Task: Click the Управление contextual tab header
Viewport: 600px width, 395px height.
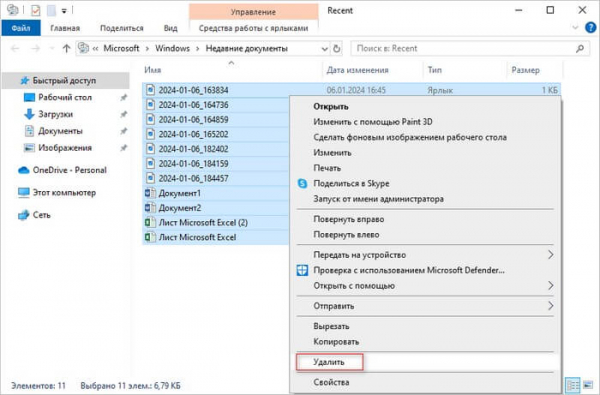Action: (x=253, y=12)
